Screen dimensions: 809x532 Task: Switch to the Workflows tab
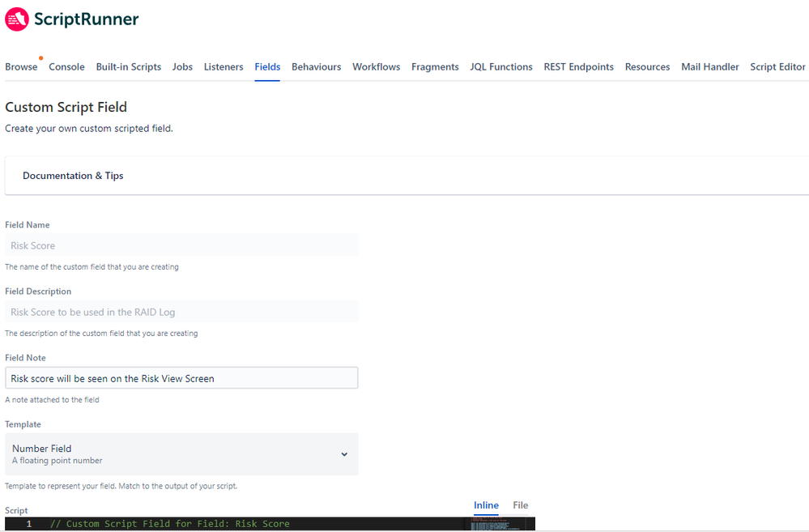pyautogui.click(x=376, y=66)
